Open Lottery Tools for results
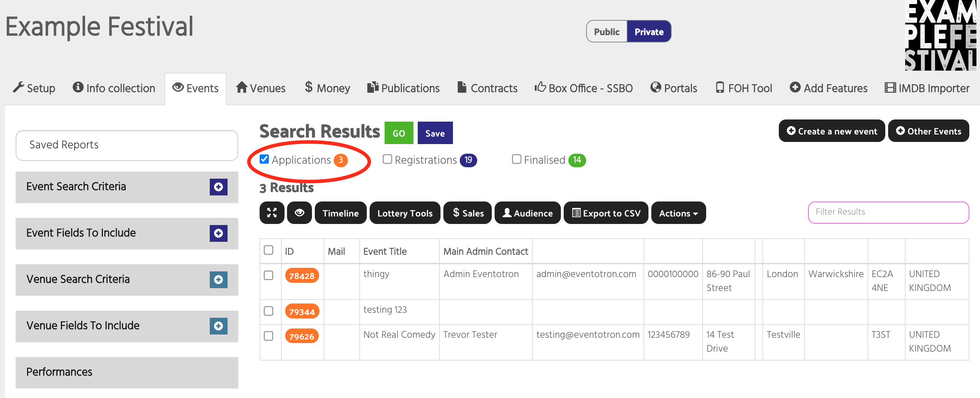The image size is (980, 398). tap(405, 213)
